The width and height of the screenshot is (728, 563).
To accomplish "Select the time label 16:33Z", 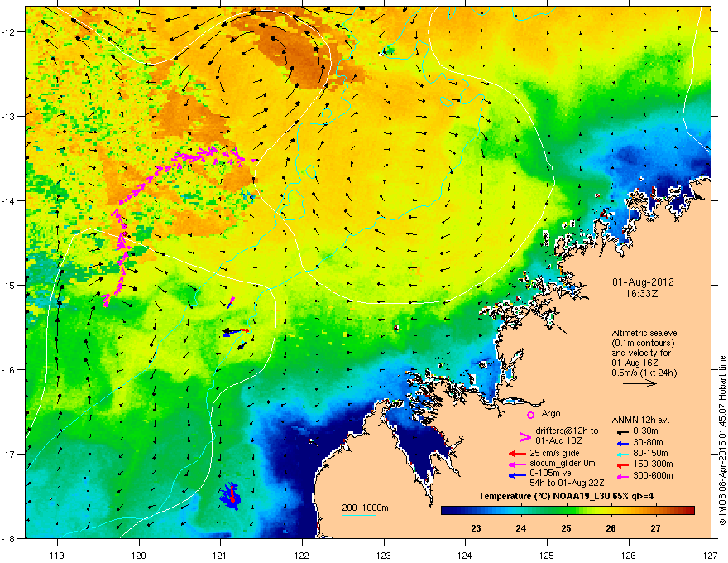I will click(x=642, y=294).
